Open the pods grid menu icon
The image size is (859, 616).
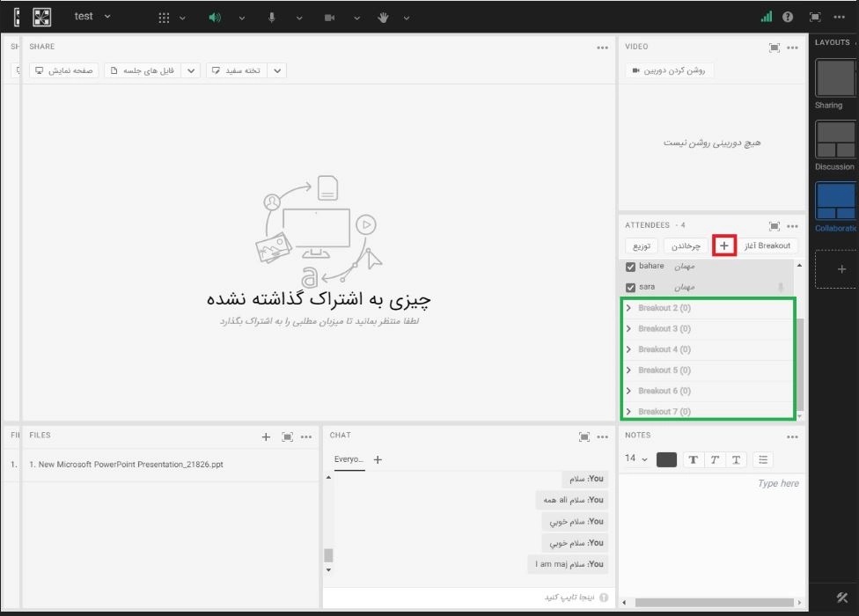pyautogui.click(x=164, y=18)
